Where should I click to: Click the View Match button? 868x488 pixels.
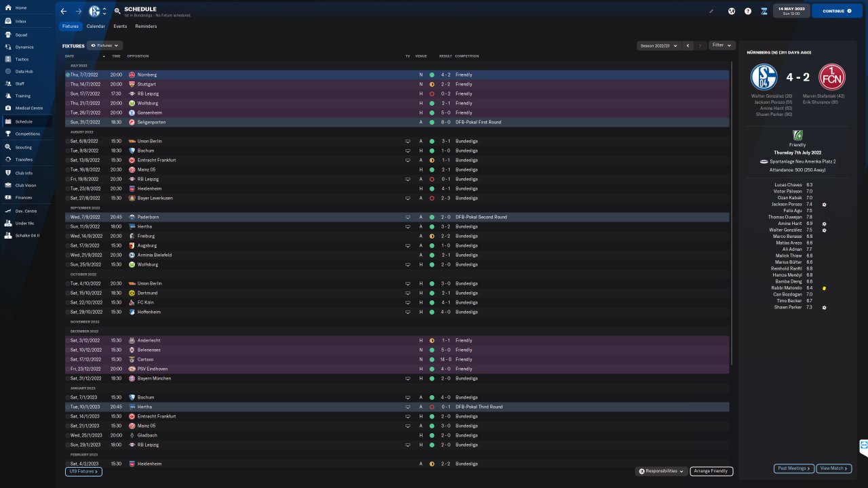[x=834, y=468]
